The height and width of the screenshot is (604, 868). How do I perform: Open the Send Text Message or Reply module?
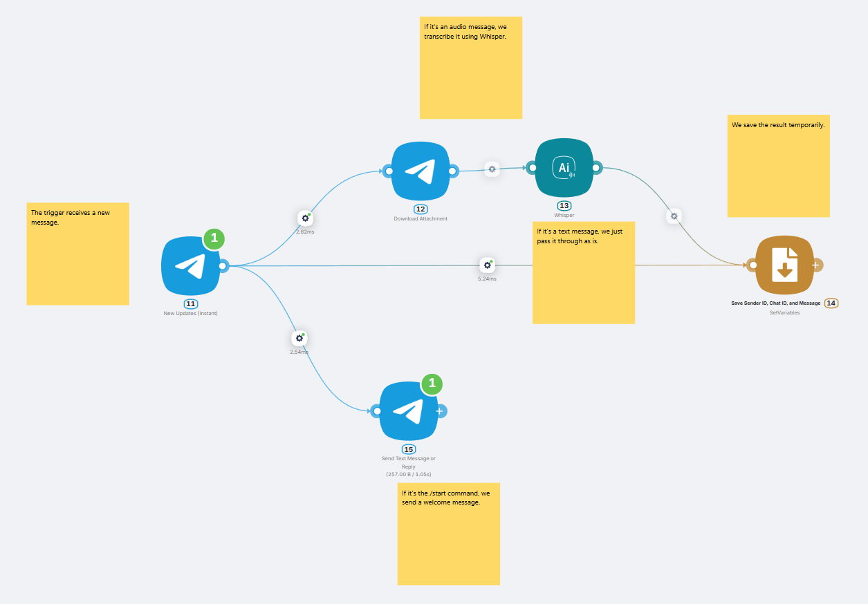coord(409,411)
